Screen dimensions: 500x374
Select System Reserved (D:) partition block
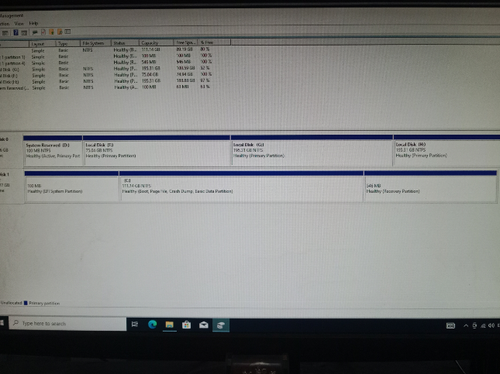(x=53, y=151)
